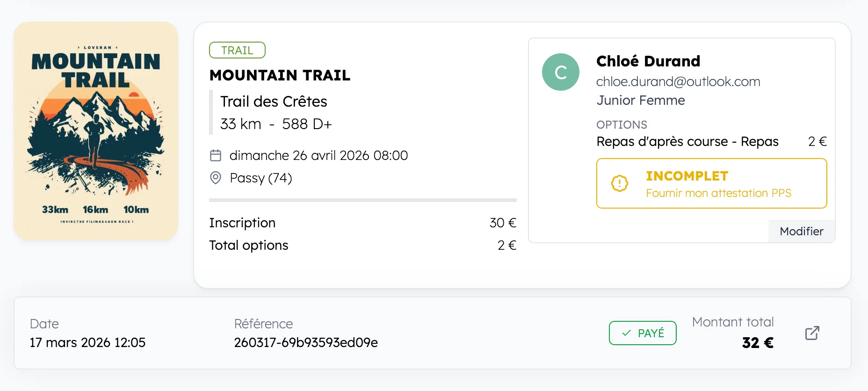Click the Montant total 32 € amount

point(758,342)
